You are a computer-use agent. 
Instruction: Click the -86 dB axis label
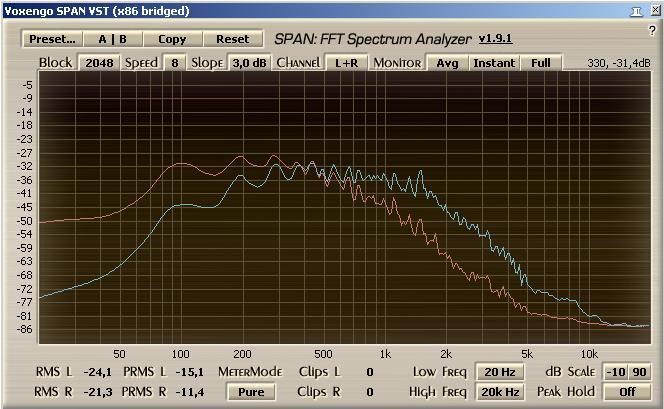pos(24,329)
